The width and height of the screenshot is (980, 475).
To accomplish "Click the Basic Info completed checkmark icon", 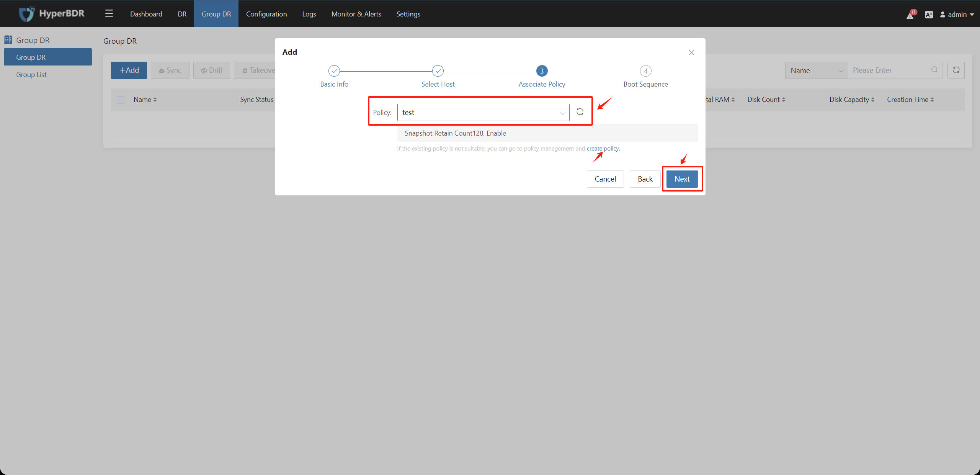I will [x=334, y=70].
